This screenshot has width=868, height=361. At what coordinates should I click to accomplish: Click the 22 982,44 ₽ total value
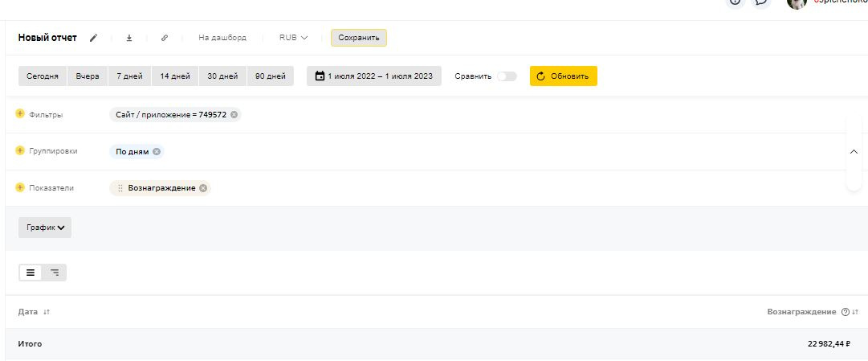coord(829,344)
